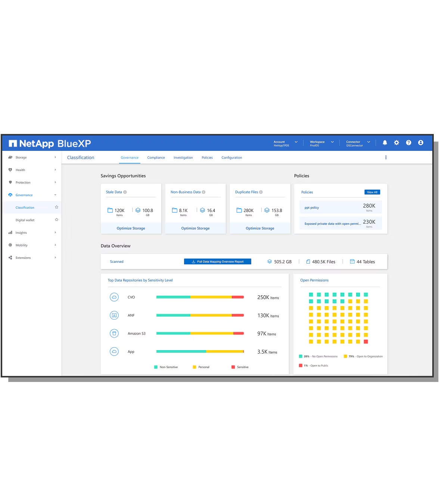This screenshot has width=439, height=504.
Task: Switch to the Investigation tab
Action: (183, 158)
